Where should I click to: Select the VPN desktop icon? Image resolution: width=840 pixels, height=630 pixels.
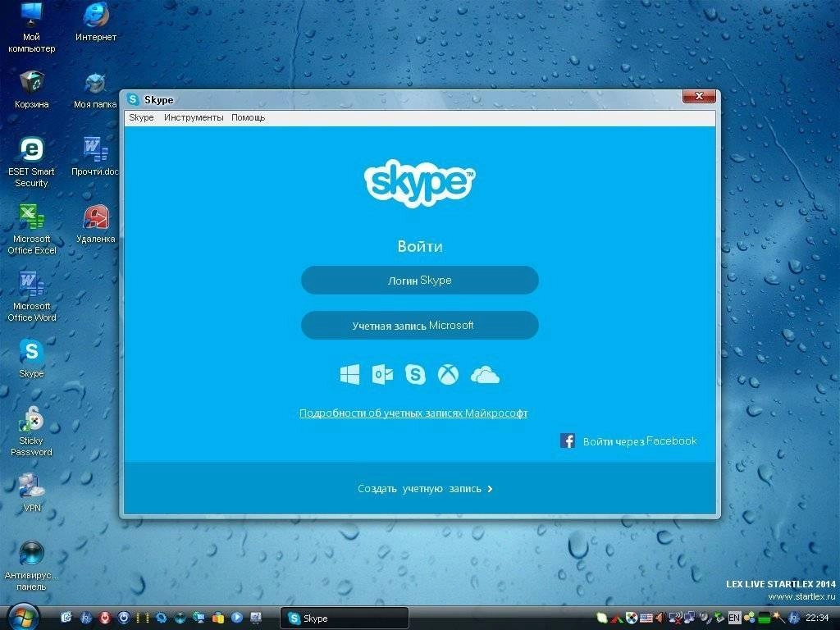(32, 493)
